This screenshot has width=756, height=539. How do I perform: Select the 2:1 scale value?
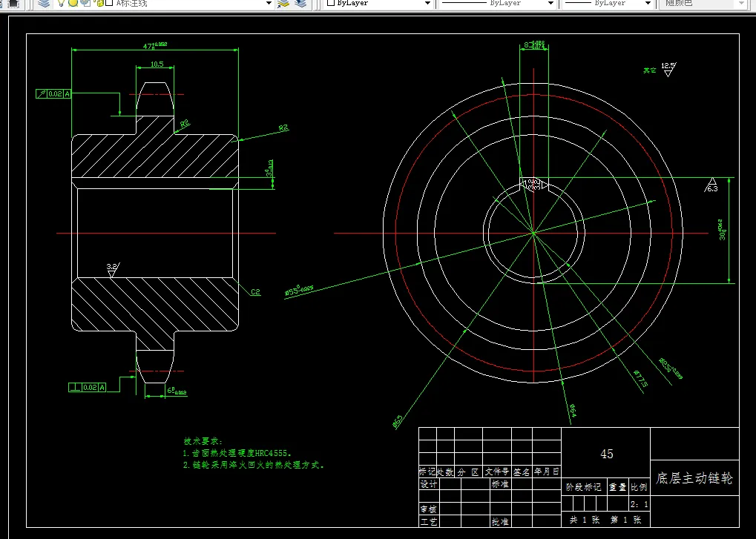tap(640, 504)
